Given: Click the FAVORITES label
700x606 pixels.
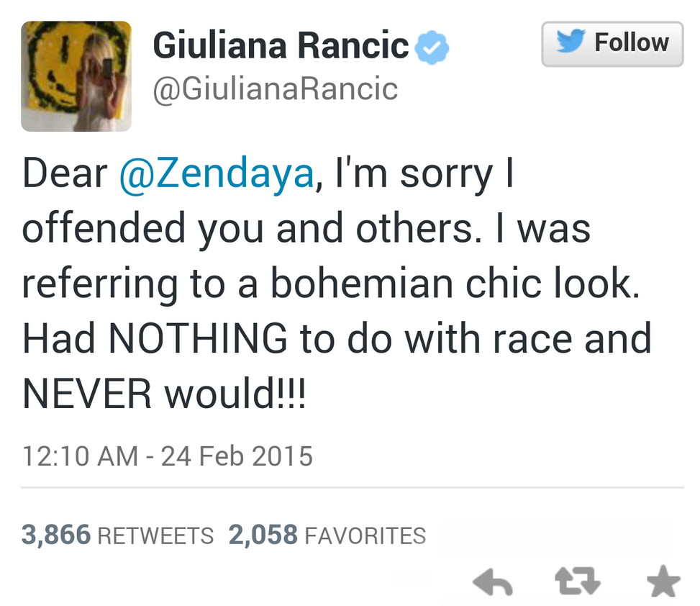Looking at the screenshot, I should [365, 535].
